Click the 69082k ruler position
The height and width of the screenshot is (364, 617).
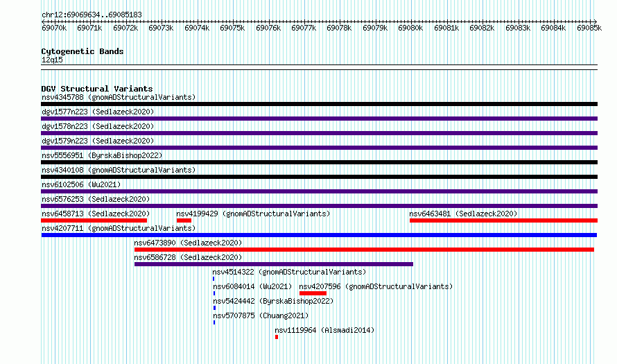(482, 28)
